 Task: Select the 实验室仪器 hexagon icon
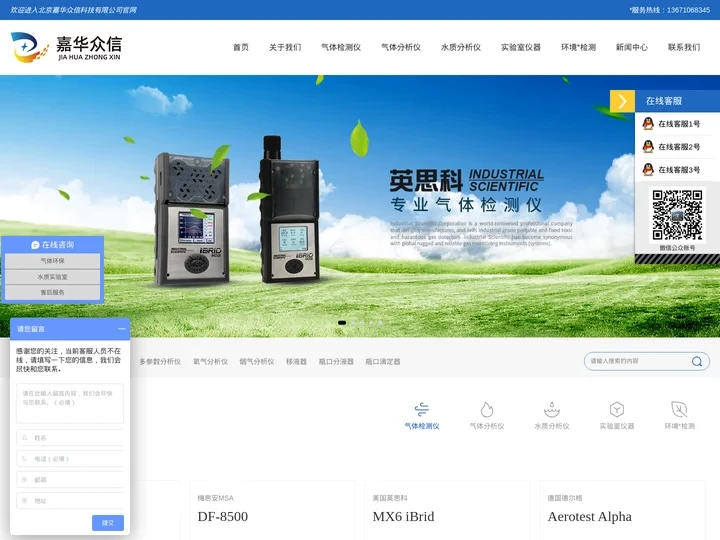(x=617, y=409)
